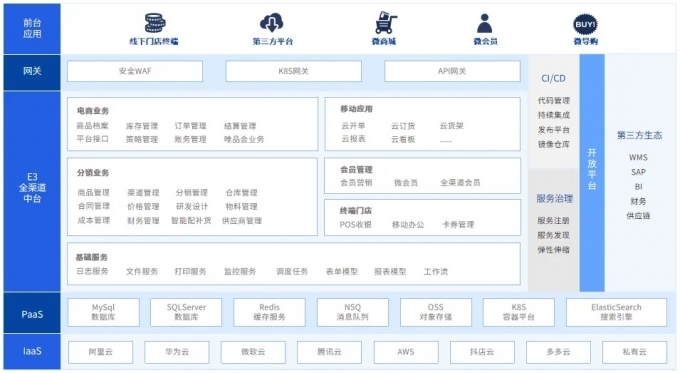Click the 开放平台 vertical bar

click(x=592, y=173)
